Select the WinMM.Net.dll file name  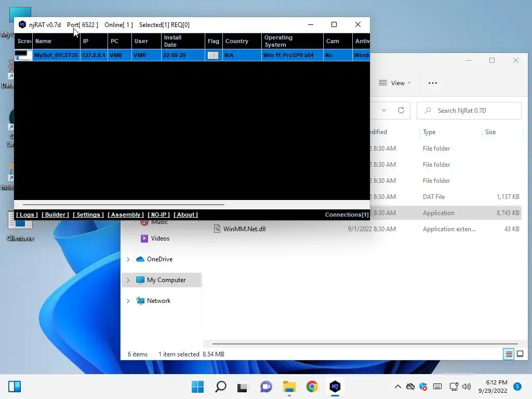pyautogui.click(x=244, y=229)
